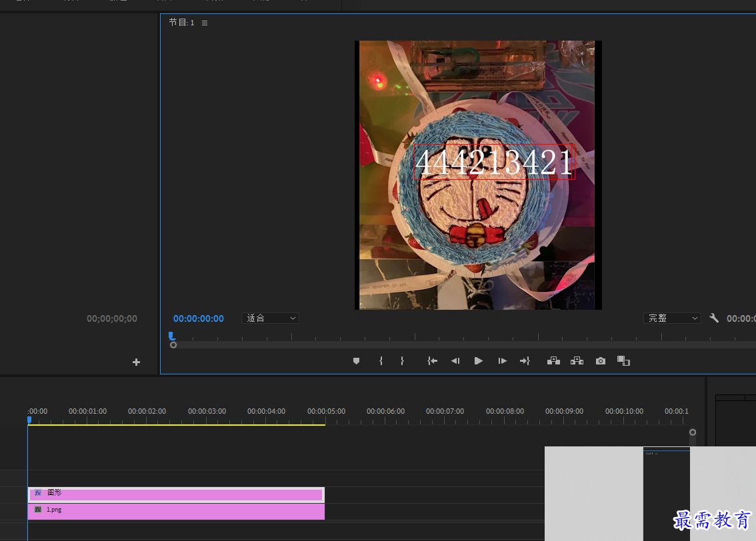Image resolution: width=756 pixels, height=541 pixels.
Task: Click the Export Frame camera icon
Action: 600,361
